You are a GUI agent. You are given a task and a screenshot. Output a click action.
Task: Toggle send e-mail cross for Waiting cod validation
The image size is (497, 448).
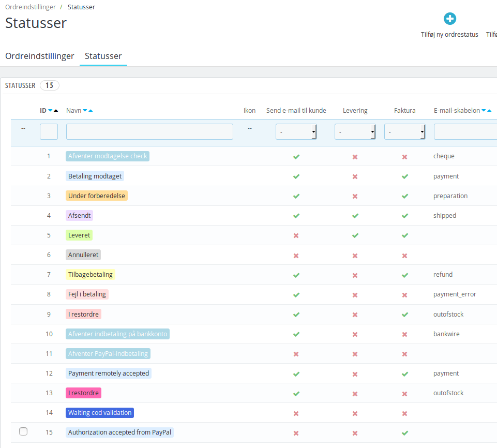[x=296, y=413]
